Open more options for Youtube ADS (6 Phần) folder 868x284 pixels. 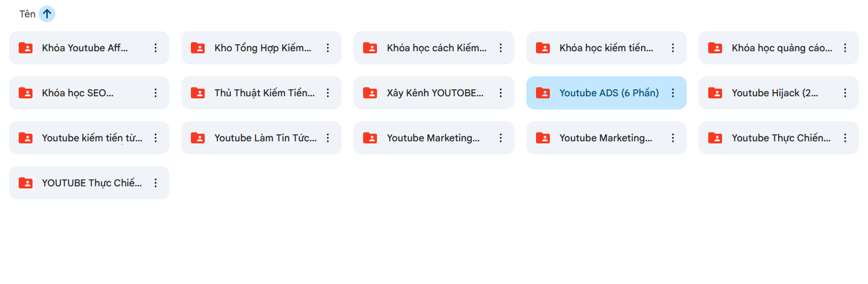(x=673, y=93)
